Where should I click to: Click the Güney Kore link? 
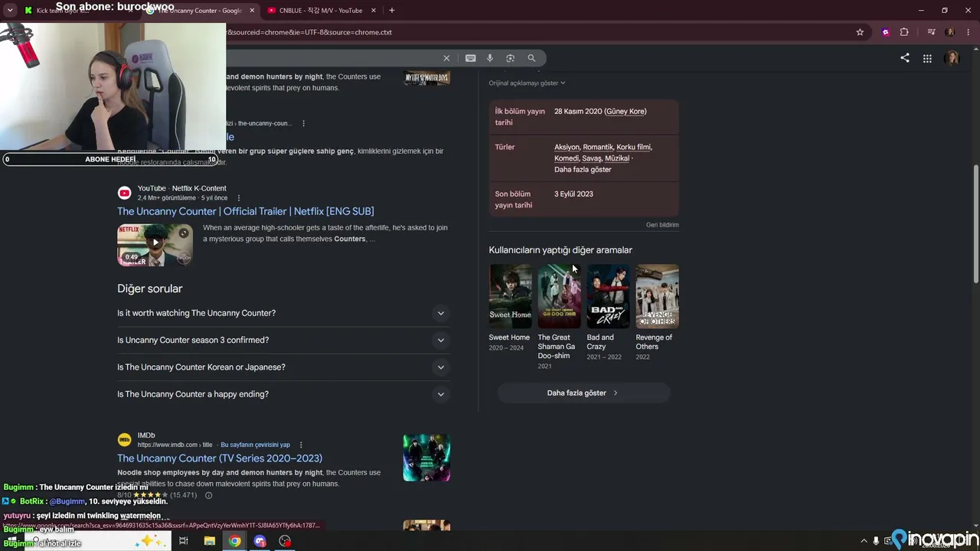point(626,112)
